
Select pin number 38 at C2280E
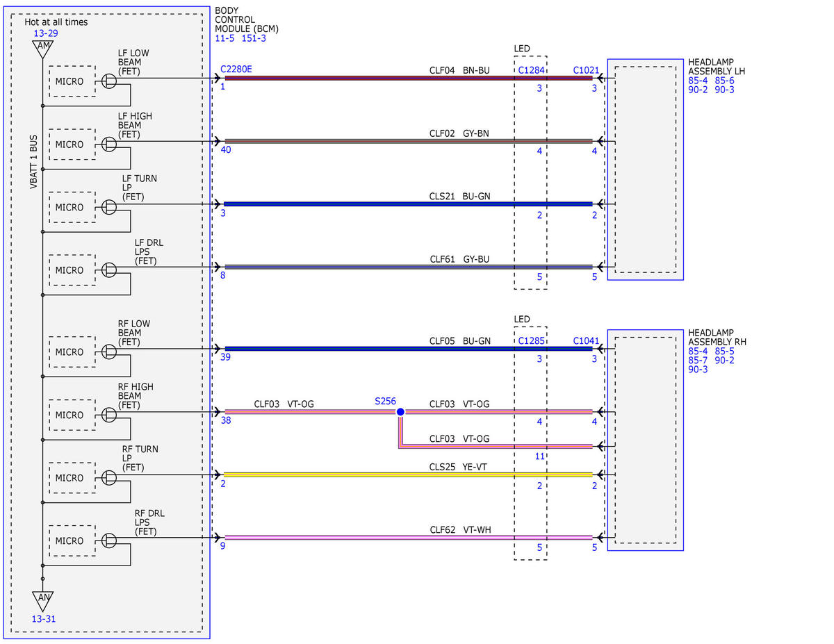[x=225, y=420]
